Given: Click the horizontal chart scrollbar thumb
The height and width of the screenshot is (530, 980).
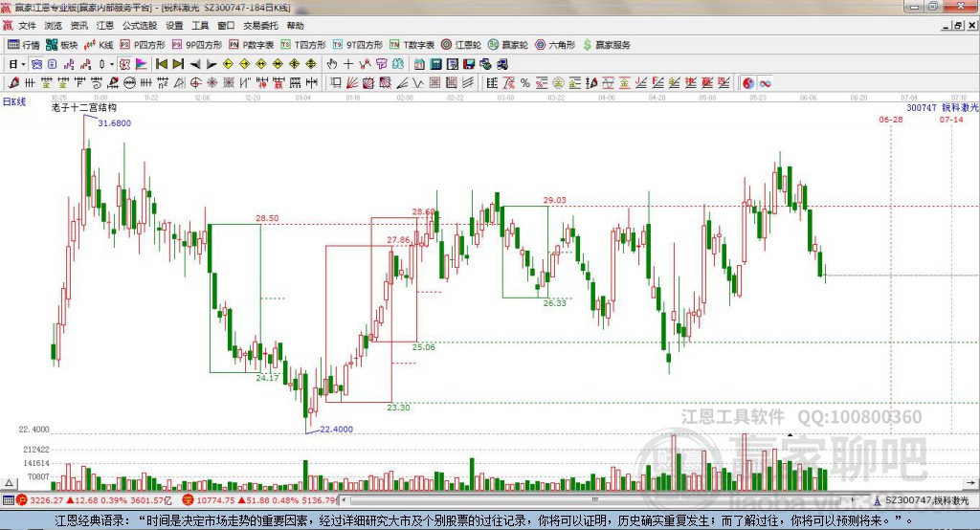Looking at the screenshot, I should [594, 500].
